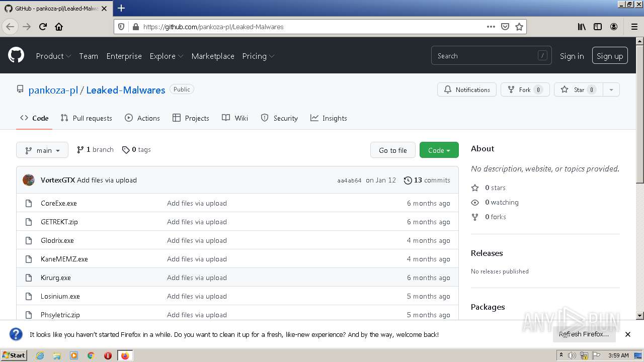Open the GitHub logo home link
This screenshot has width=644, height=362.
(x=16, y=55)
